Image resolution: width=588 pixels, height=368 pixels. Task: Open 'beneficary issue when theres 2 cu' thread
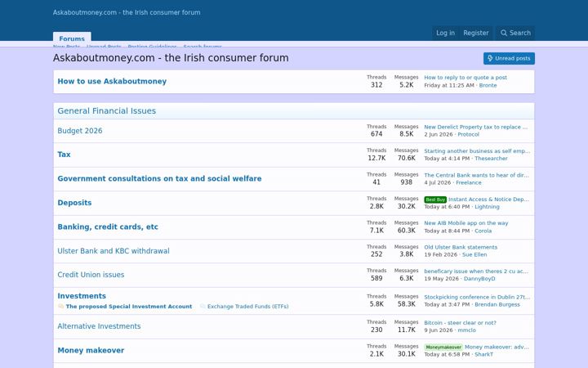476,272
